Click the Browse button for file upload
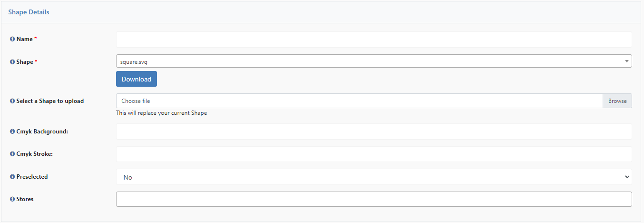 617,101
